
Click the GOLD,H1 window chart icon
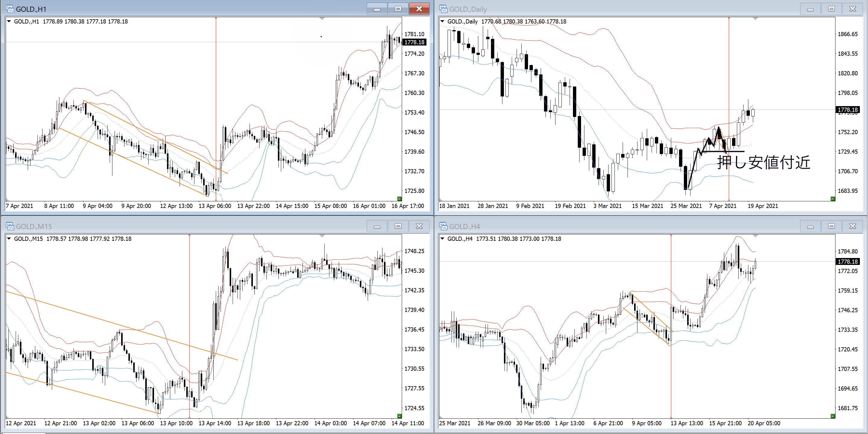pyautogui.click(x=10, y=9)
